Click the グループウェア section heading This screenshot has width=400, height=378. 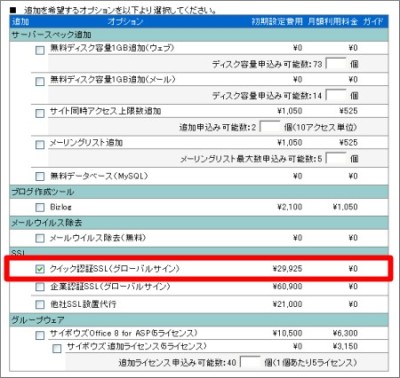tap(38, 320)
